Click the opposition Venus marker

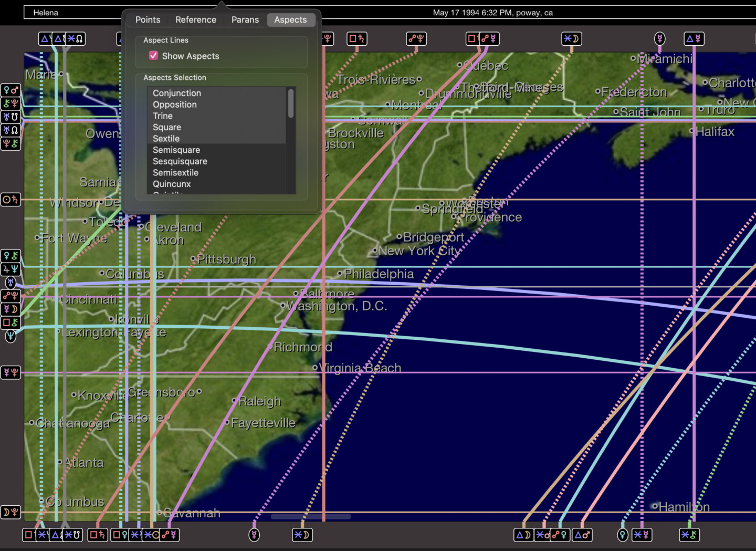[560, 535]
